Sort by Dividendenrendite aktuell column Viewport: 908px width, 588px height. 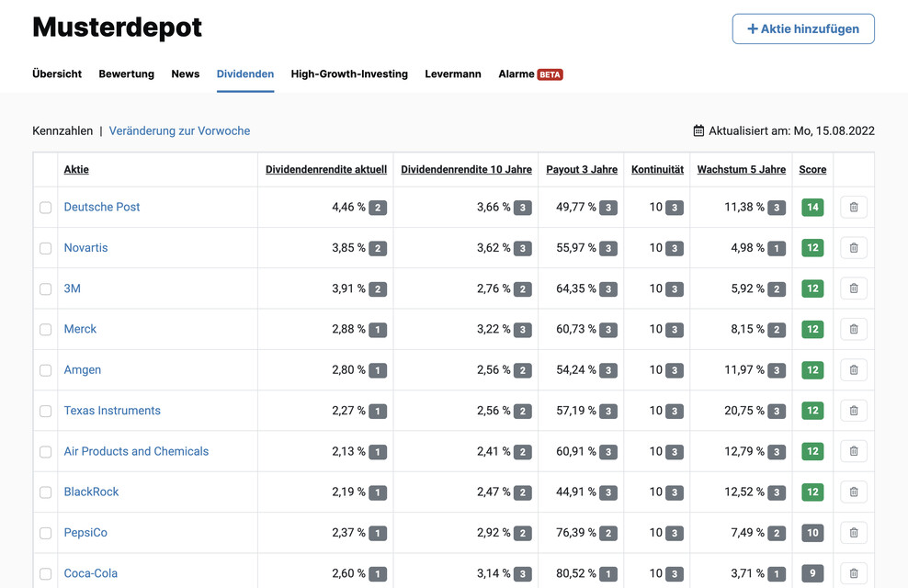point(326,170)
